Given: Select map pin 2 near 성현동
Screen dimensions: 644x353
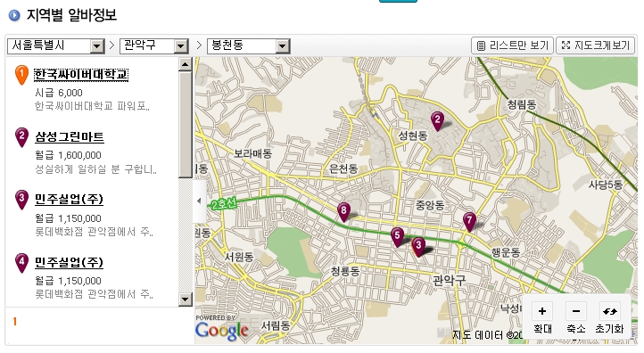Looking at the screenshot, I should [437, 121].
